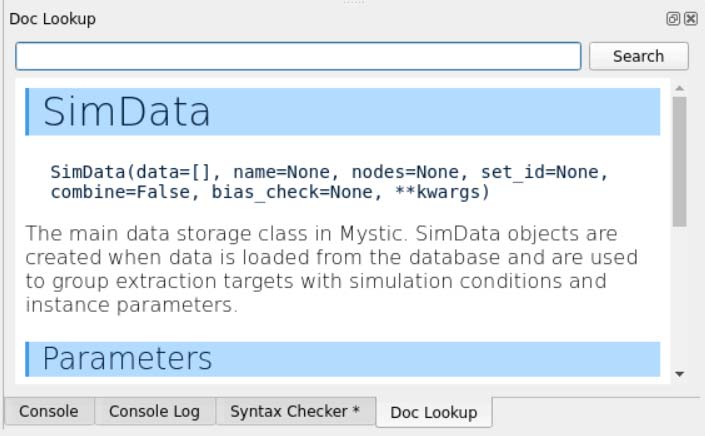Click the dotted resize handle above the panel
This screenshot has width=705, height=436.
352,3
